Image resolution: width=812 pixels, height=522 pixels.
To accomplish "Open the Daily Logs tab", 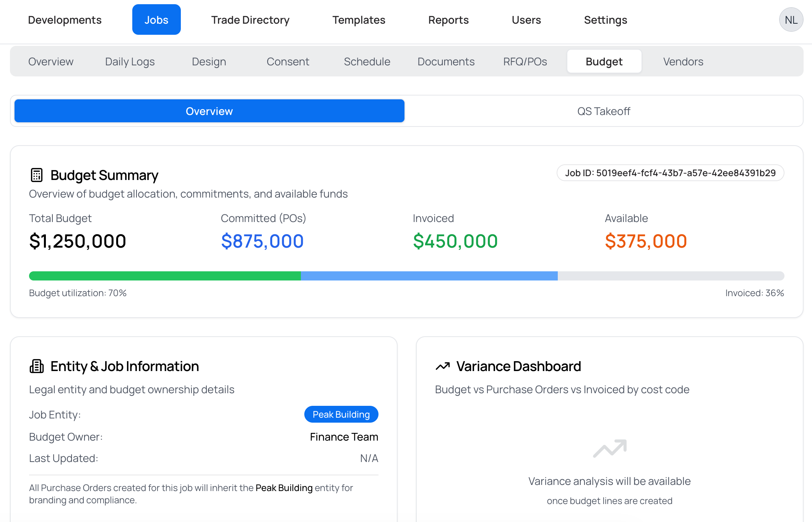I will tap(130, 62).
